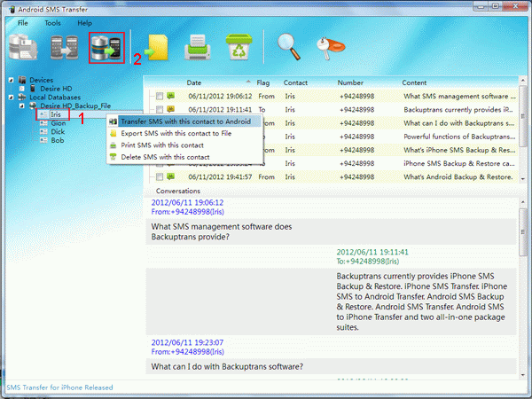Expand the Desire HD device node
This screenshot has width=532, height=399.
[x=22, y=89]
